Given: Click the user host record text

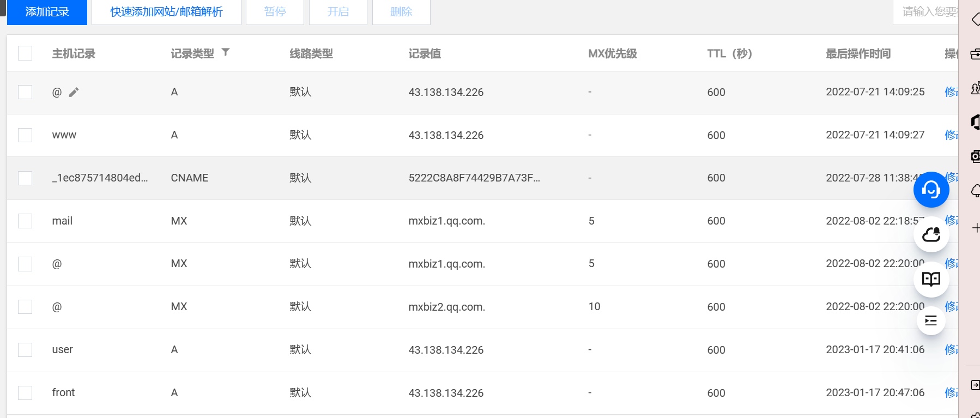Looking at the screenshot, I should [63, 350].
